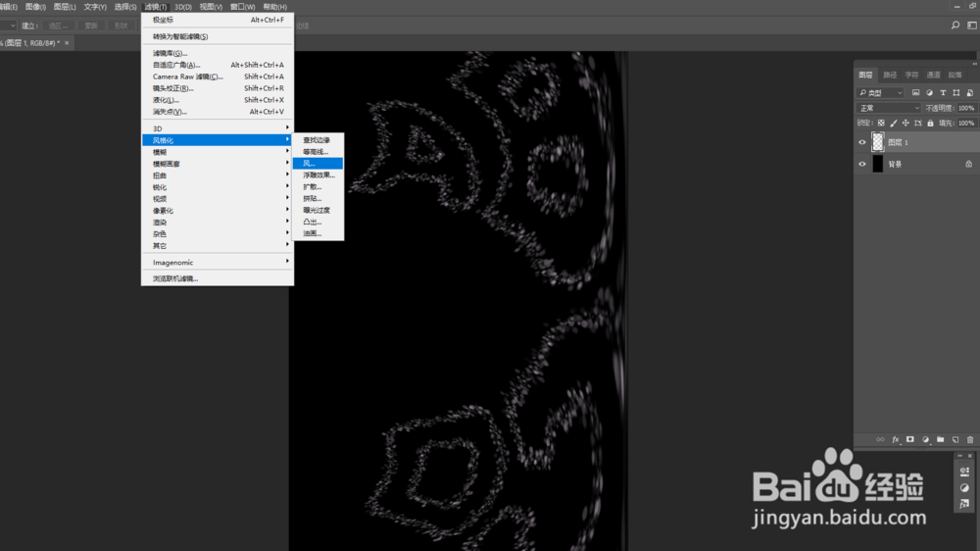
Task: Switch to the 通道 tab
Action: (933, 75)
